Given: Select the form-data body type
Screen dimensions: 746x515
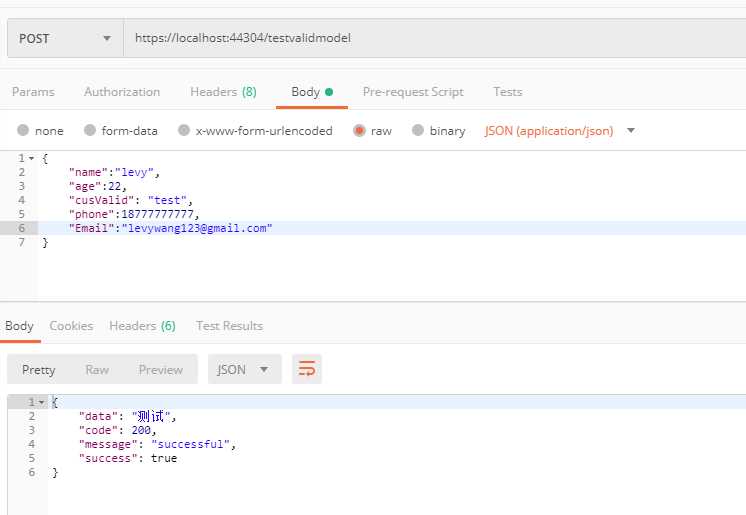Looking at the screenshot, I should tap(120, 130).
